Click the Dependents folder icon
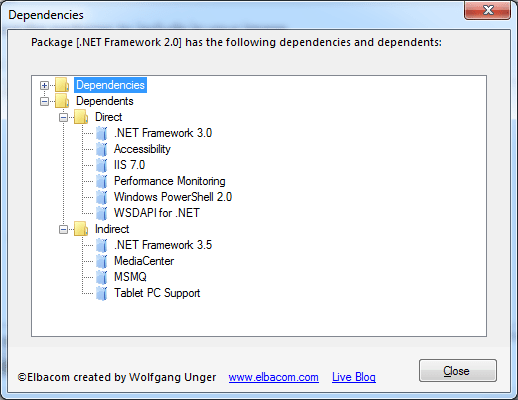Viewport: 518px width, 400px height. [x=62, y=101]
